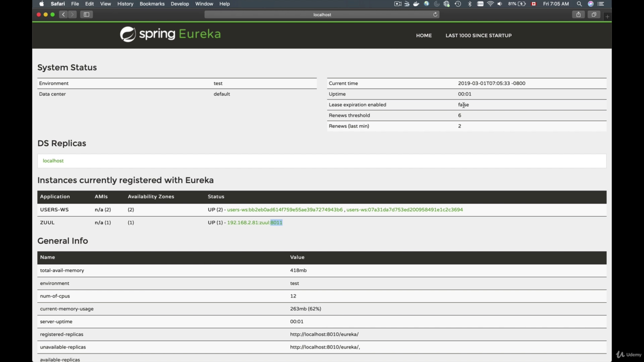Open the Edit menu
Viewport: 644px width, 362px height.
89,4
